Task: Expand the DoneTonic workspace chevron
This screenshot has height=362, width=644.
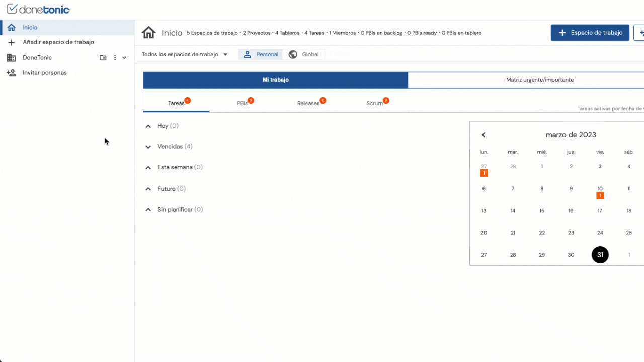Action: point(124,58)
